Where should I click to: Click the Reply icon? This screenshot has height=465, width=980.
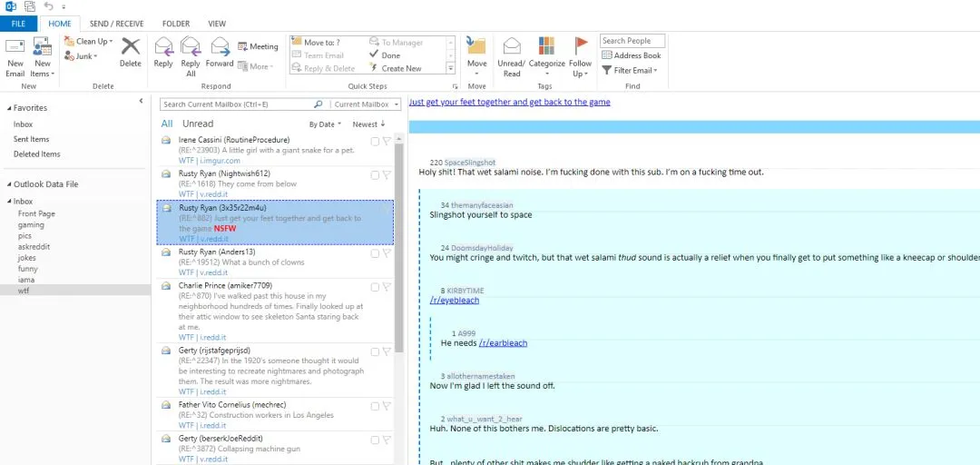[x=163, y=53]
